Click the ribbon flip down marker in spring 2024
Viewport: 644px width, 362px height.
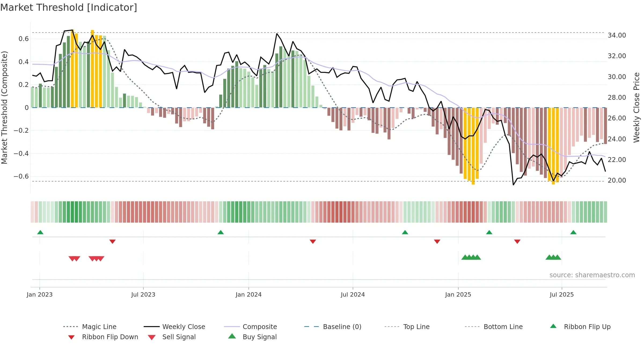coord(313,242)
